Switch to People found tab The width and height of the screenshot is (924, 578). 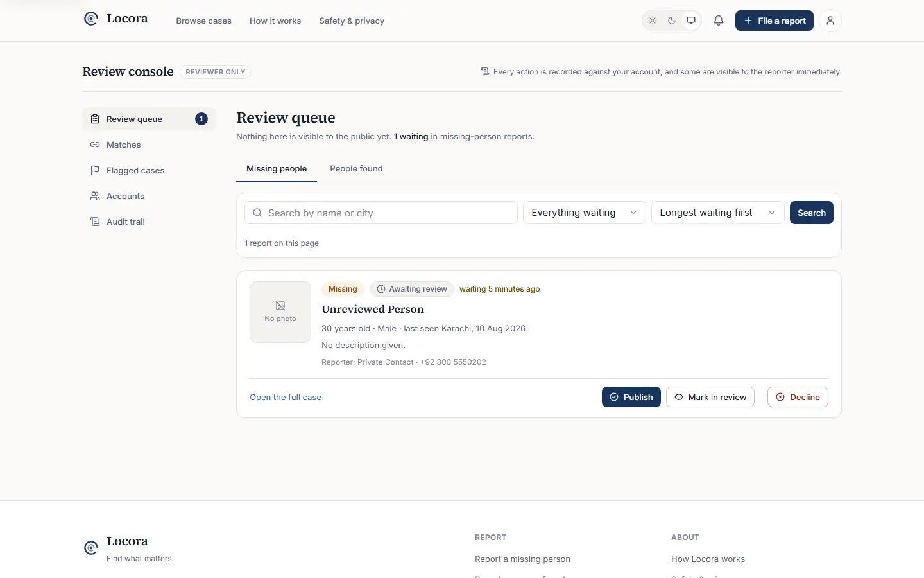(356, 168)
